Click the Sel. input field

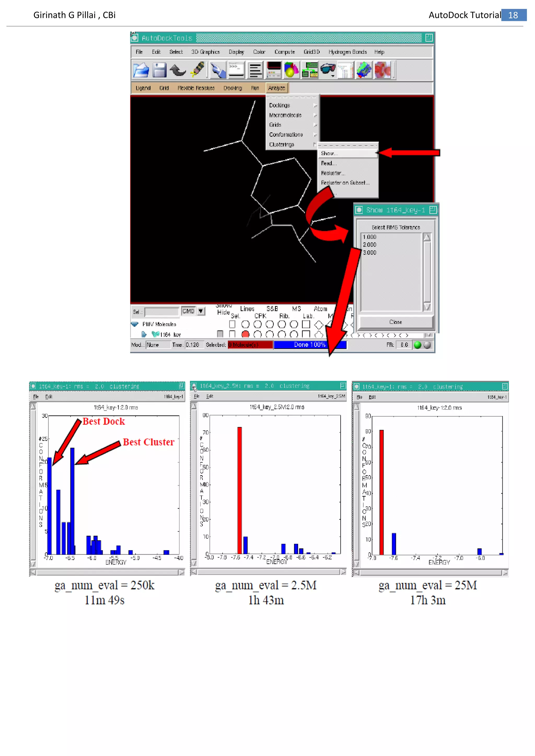[162, 311]
